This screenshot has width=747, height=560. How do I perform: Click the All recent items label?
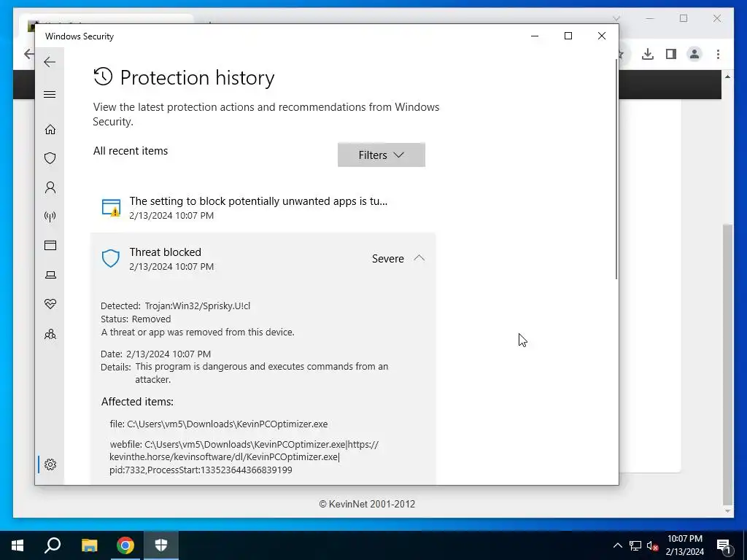pyautogui.click(x=131, y=151)
